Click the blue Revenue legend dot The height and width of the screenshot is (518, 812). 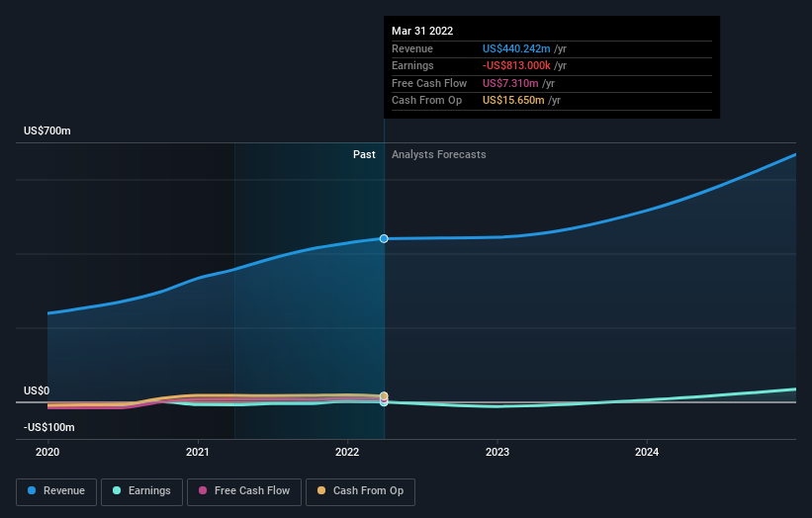(x=32, y=490)
